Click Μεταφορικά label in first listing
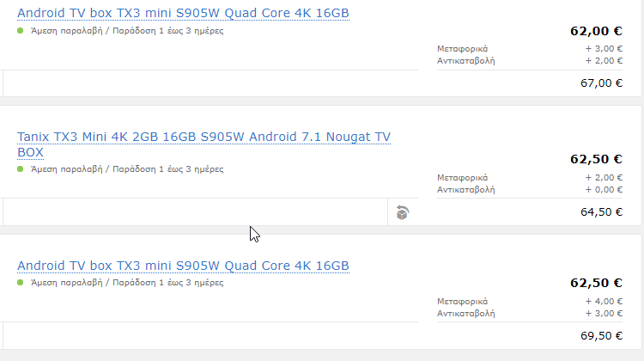 462,49
